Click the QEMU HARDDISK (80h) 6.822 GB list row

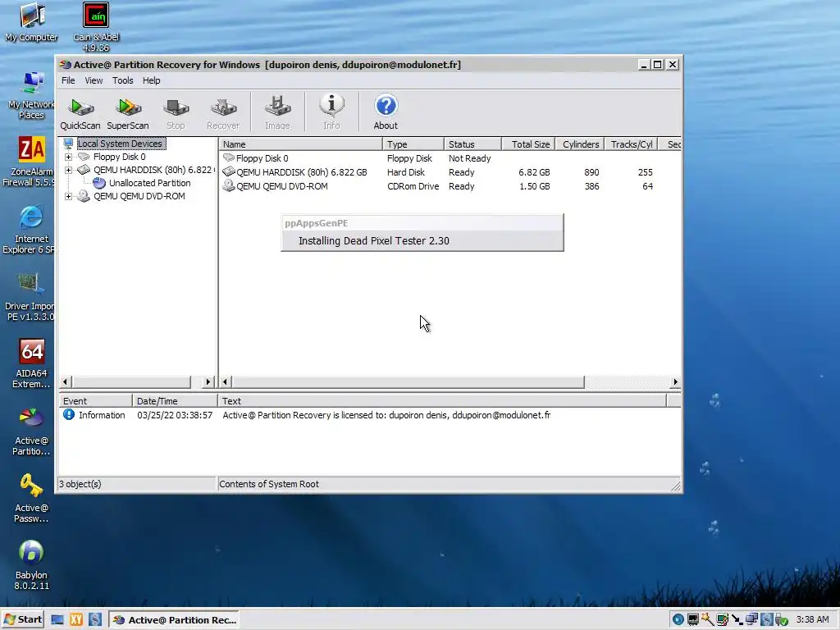(x=450, y=172)
